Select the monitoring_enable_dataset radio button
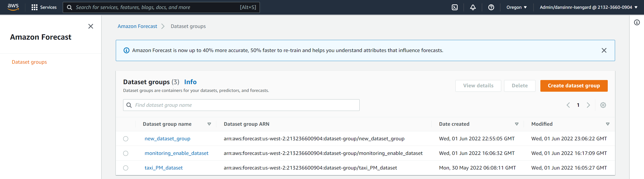The width and height of the screenshot is (644, 179). coord(126,153)
